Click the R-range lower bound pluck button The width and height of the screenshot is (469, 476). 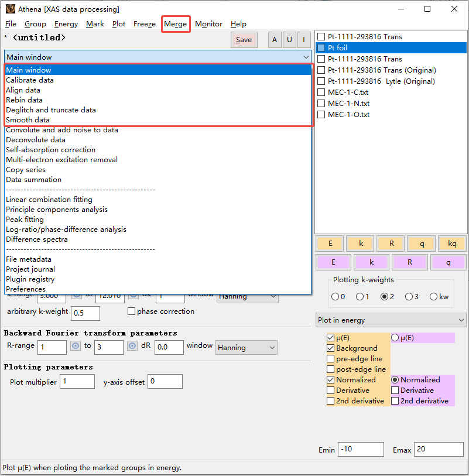pyautogui.click(x=75, y=346)
